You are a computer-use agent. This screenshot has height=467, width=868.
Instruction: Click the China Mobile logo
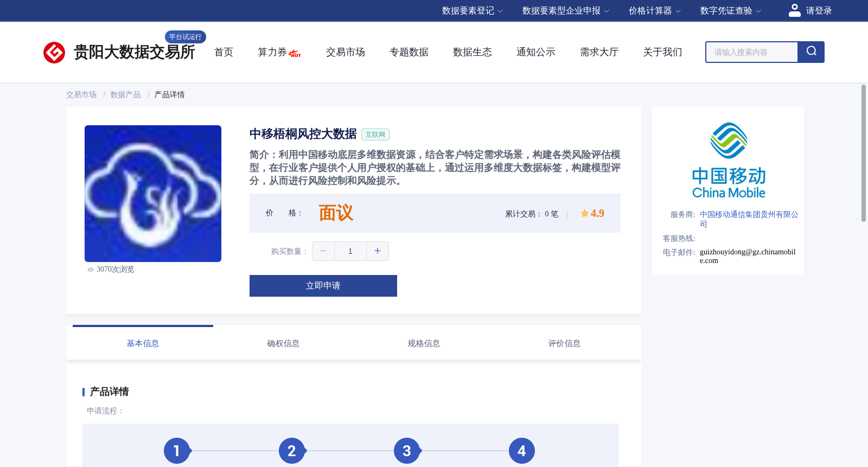729,161
